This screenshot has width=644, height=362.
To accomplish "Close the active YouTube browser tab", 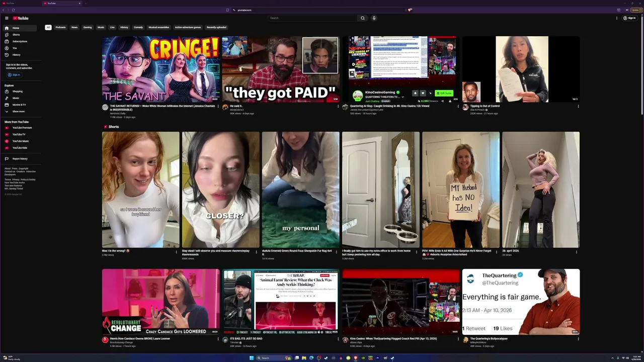I will (79, 3).
